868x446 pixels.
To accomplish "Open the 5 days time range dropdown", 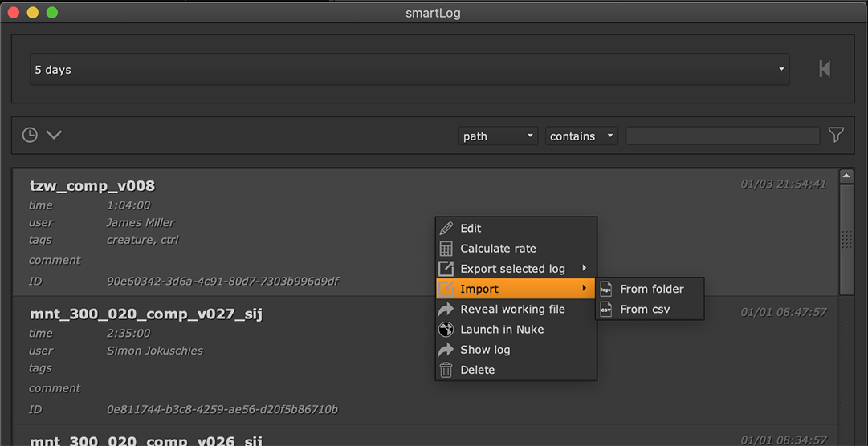I will tap(410, 70).
